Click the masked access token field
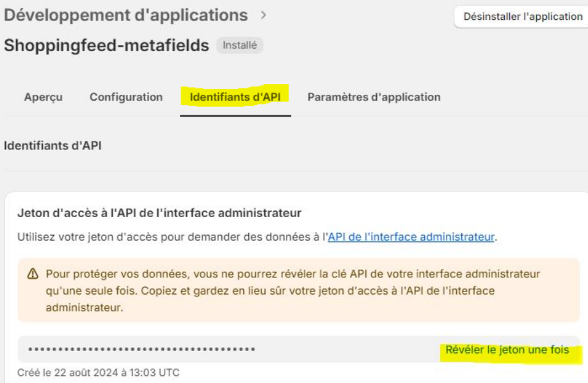This screenshot has height=383, width=588. pyautogui.click(x=299, y=349)
